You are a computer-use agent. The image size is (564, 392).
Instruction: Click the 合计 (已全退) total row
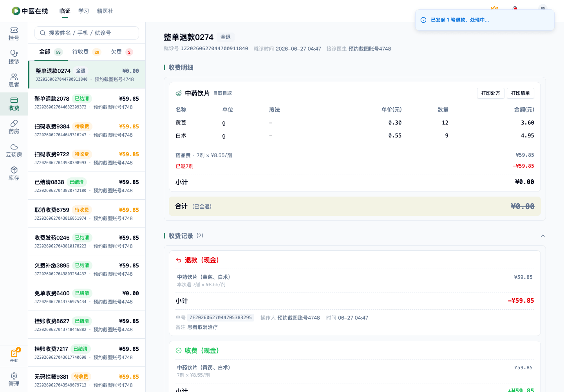click(355, 206)
